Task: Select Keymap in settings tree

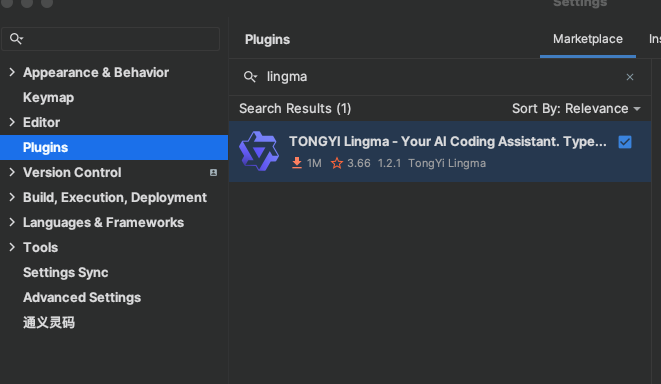Action: click(48, 97)
